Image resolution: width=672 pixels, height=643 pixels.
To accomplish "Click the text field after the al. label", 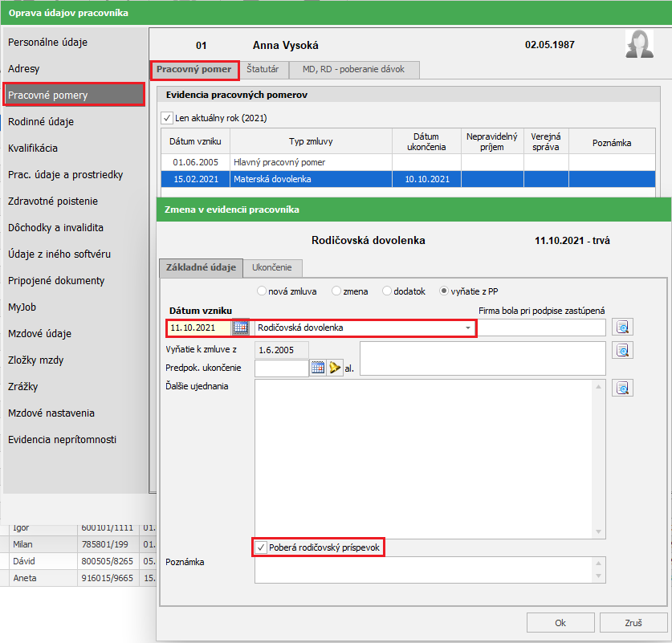I will (x=483, y=359).
